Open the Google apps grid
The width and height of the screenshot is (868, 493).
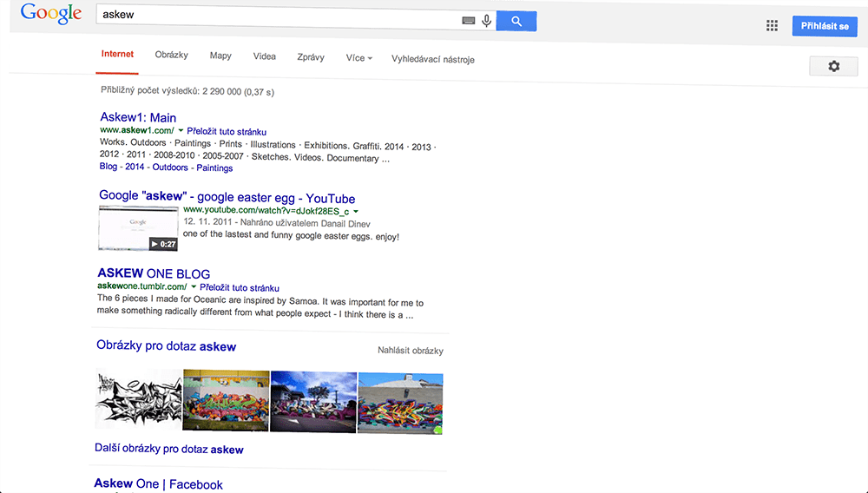(x=772, y=26)
